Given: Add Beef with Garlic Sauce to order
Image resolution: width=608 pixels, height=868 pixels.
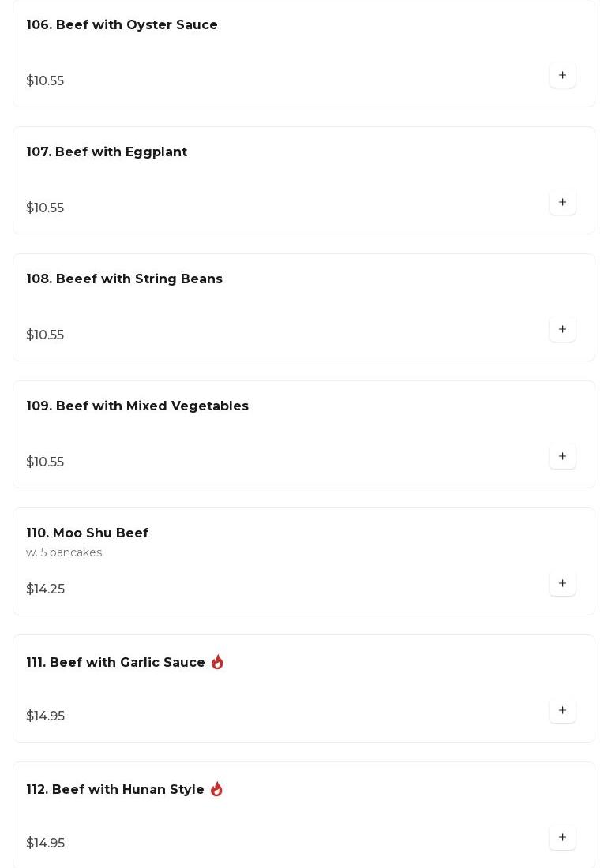Looking at the screenshot, I should pos(562,711).
